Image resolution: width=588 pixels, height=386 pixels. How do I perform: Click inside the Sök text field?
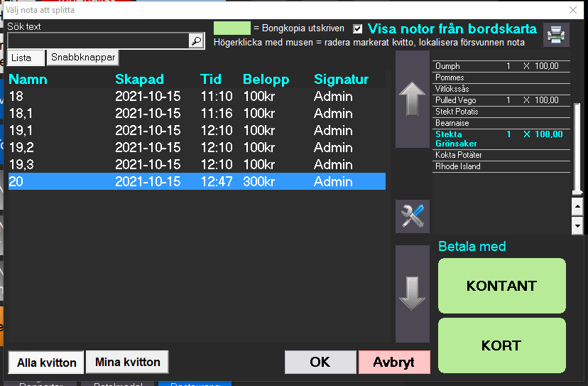[x=98, y=41]
